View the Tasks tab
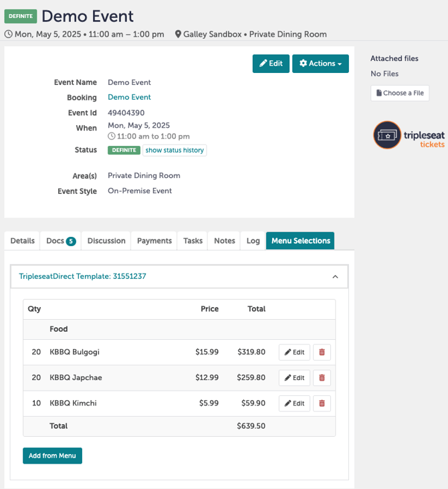The image size is (448, 489). click(x=193, y=241)
